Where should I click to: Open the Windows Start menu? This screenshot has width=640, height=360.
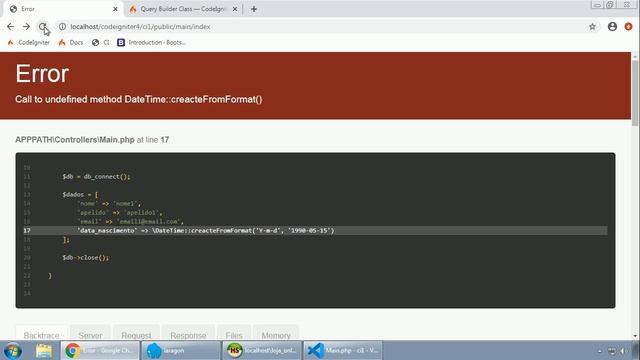[x=13, y=351]
